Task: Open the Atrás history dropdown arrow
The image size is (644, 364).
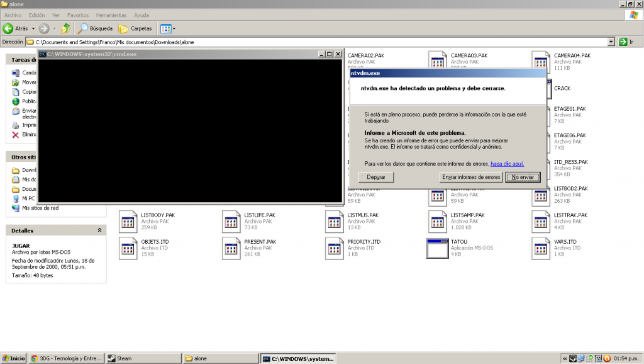Action: click(x=33, y=29)
